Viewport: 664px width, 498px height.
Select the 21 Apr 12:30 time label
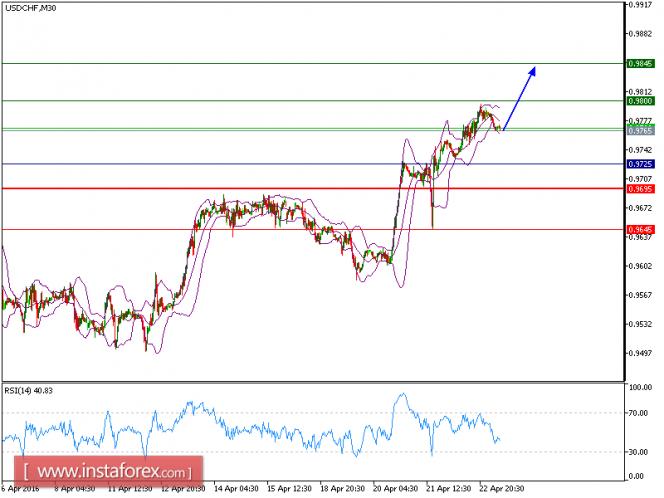pyautogui.click(x=448, y=488)
